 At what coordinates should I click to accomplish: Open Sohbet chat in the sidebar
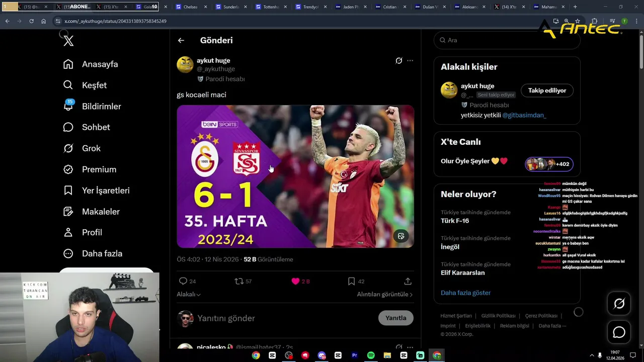[x=87, y=127]
